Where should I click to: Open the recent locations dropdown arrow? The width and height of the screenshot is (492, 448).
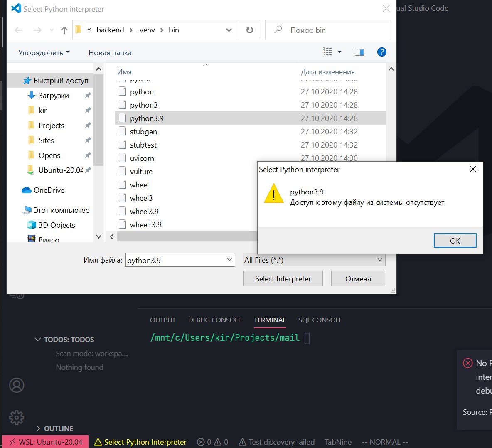coord(52,30)
